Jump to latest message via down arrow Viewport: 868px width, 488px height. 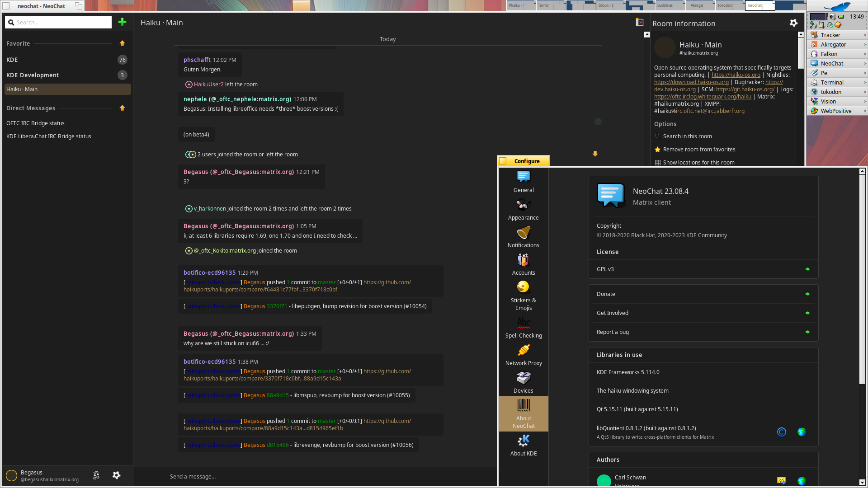[595, 154]
